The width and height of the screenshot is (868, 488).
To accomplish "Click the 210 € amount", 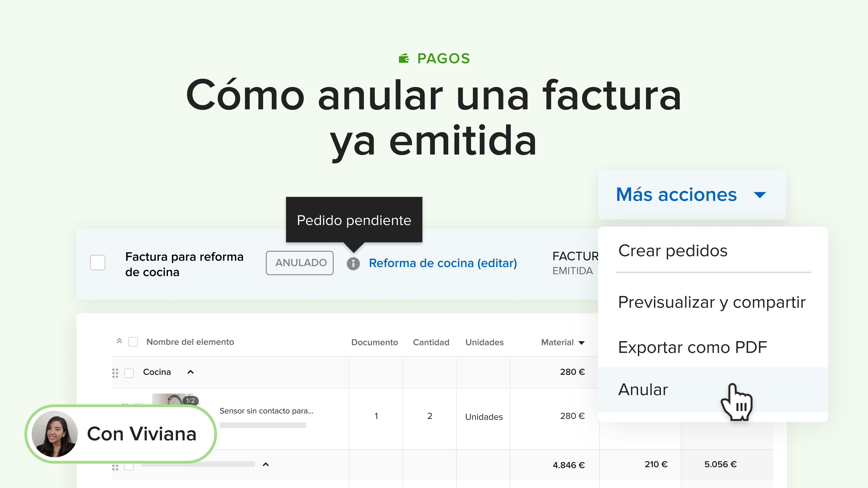I will click(656, 465).
